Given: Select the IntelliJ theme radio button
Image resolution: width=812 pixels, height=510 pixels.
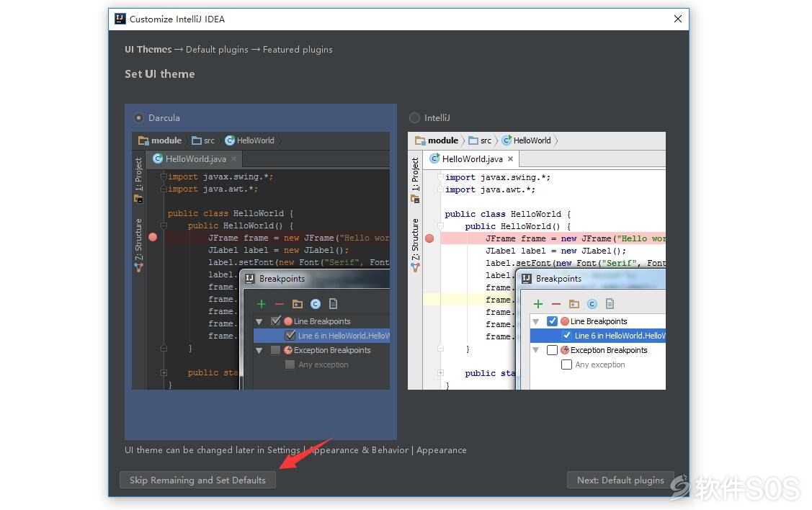Looking at the screenshot, I should pyautogui.click(x=414, y=117).
